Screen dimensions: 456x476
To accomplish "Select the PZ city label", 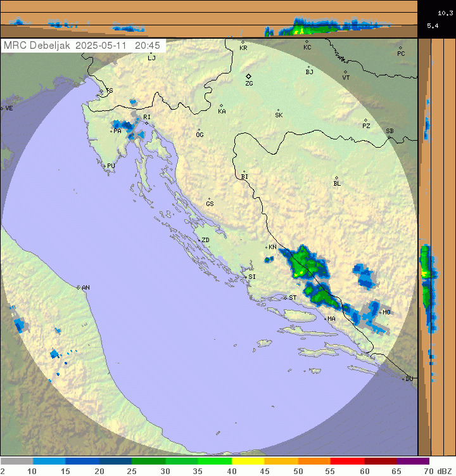I will click(x=366, y=125).
